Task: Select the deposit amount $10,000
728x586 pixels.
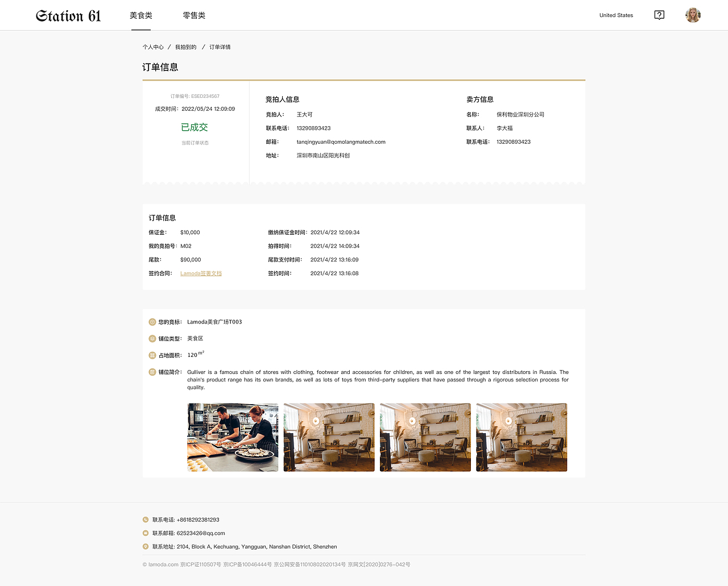Action: click(x=190, y=232)
